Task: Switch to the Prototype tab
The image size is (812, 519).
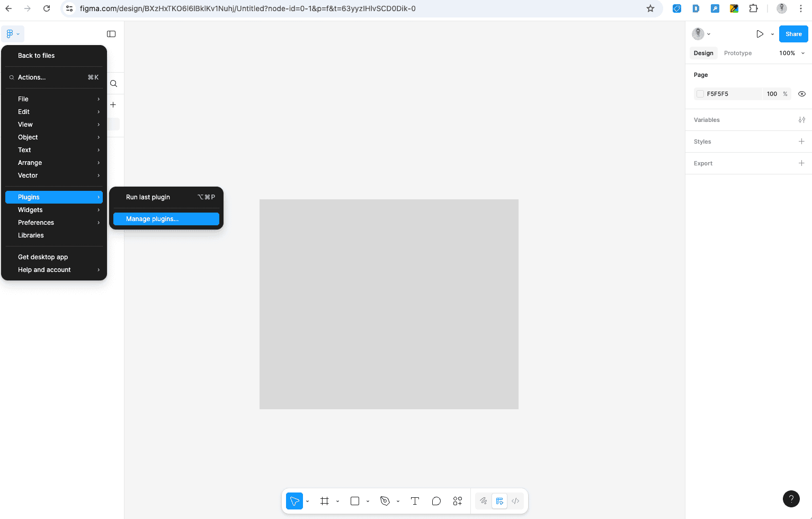Action: 737,52
